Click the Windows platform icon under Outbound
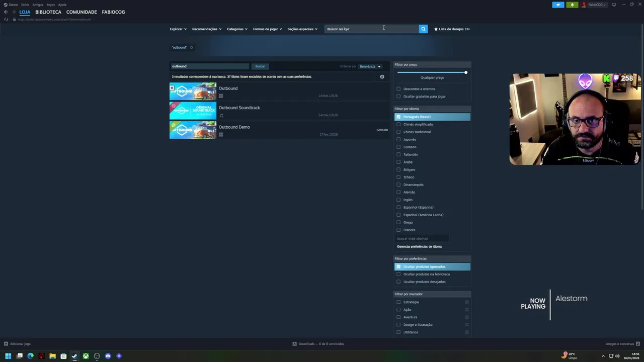 point(220,96)
